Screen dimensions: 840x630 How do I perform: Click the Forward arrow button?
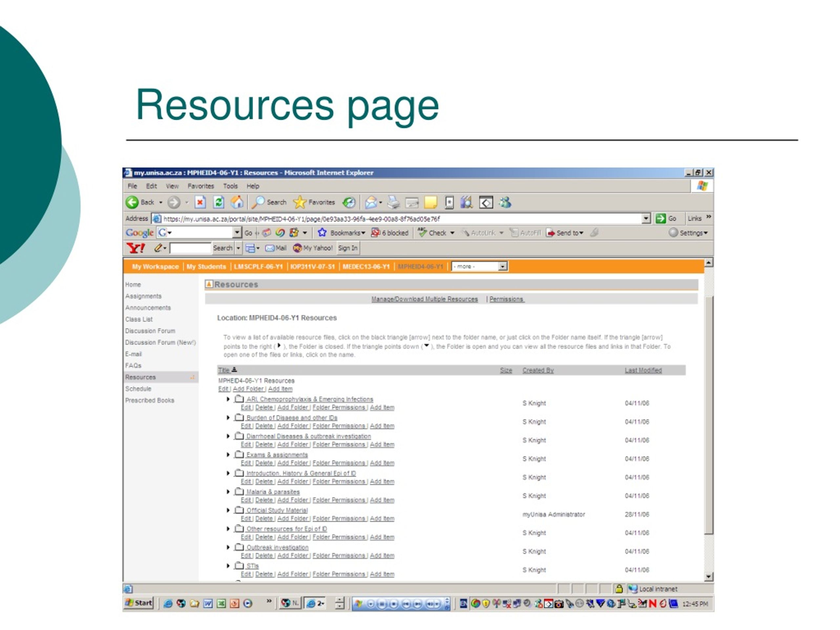[x=174, y=202]
